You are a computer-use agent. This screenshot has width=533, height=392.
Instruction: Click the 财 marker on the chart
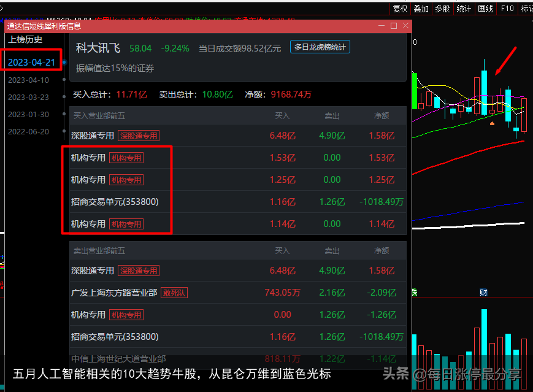483,293
